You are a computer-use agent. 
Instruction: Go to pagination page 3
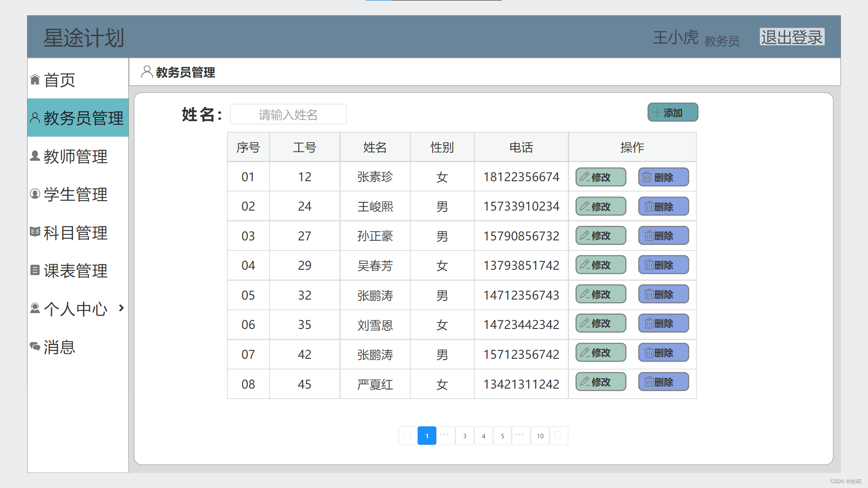click(x=464, y=436)
